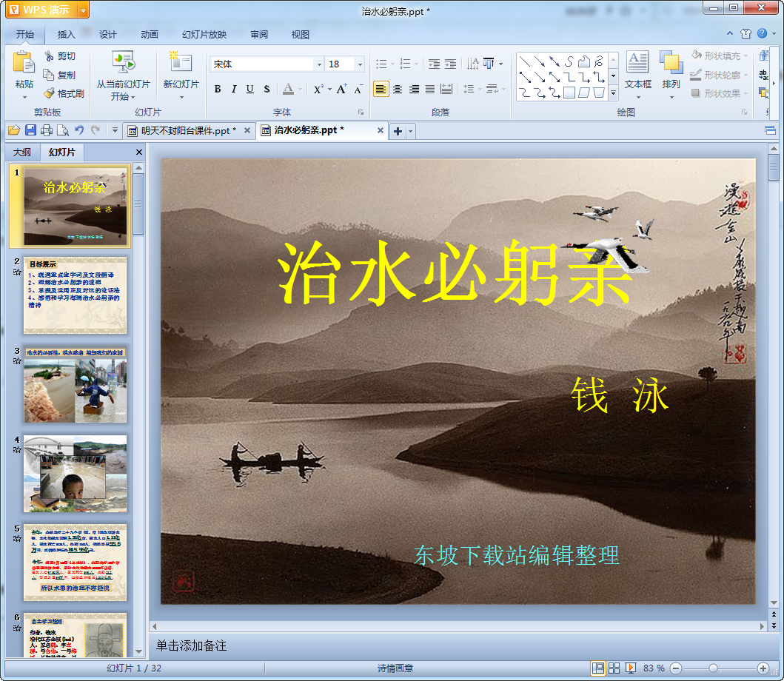Toggle text shadow (S) formatting
The image size is (784, 681).
[x=267, y=89]
